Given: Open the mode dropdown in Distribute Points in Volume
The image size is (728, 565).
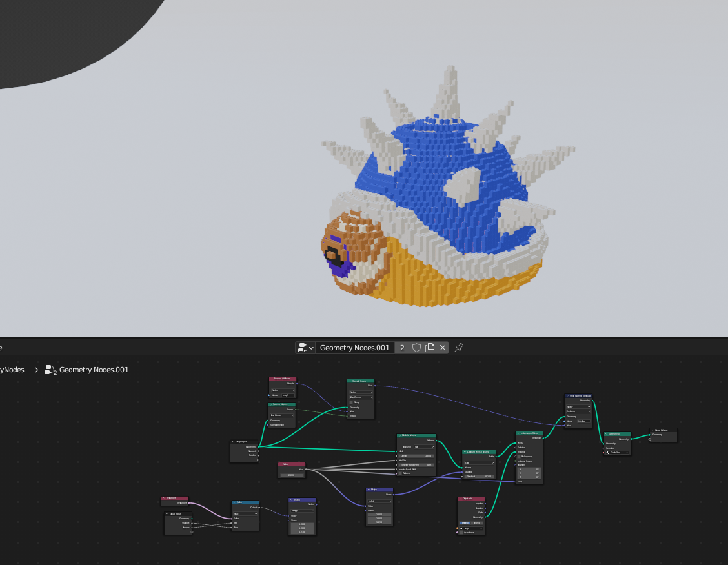Looking at the screenshot, I should (479, 463).
